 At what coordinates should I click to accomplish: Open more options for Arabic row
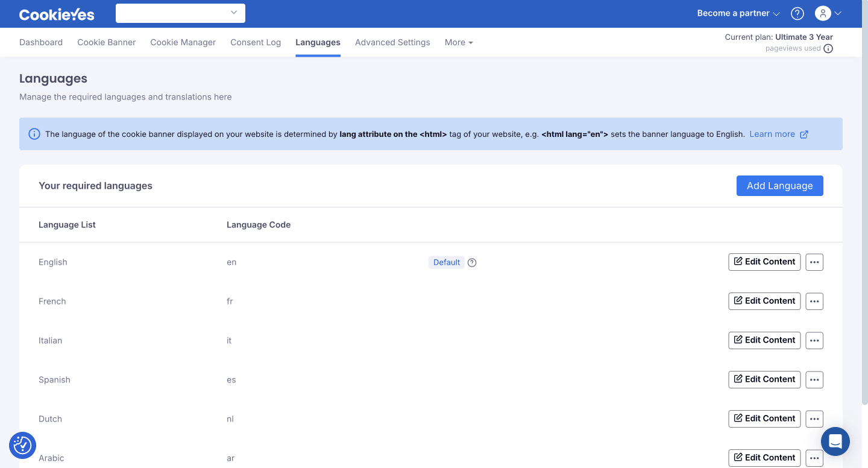tap(814, 458)
